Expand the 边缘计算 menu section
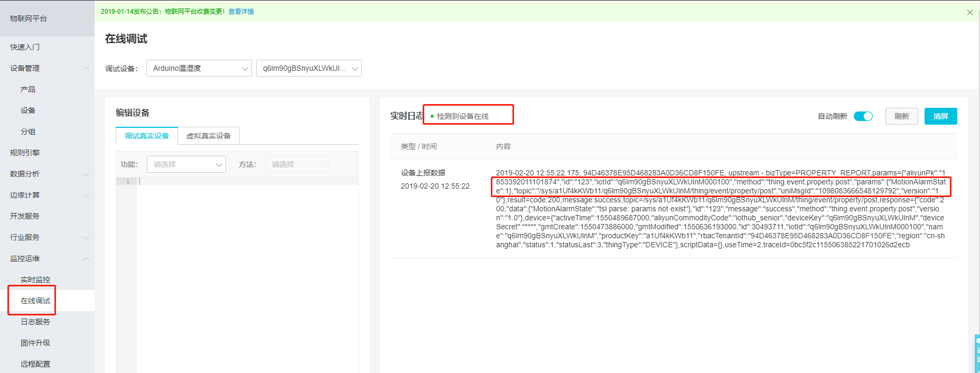Image resolution: width=980 pixels, height=373 pixels. [x=47, y=195]
